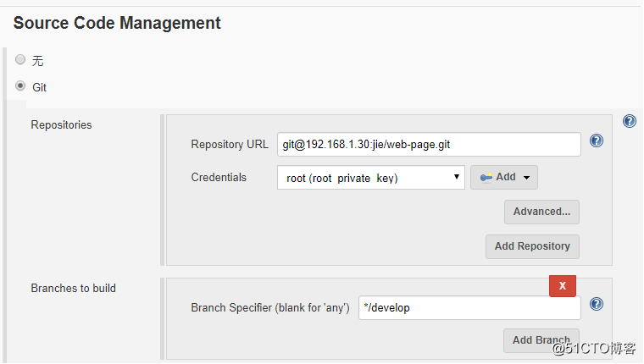Click the Branches to build label
Image resolution: width=644 pixels, height=364 pixels.
point(74,289)
